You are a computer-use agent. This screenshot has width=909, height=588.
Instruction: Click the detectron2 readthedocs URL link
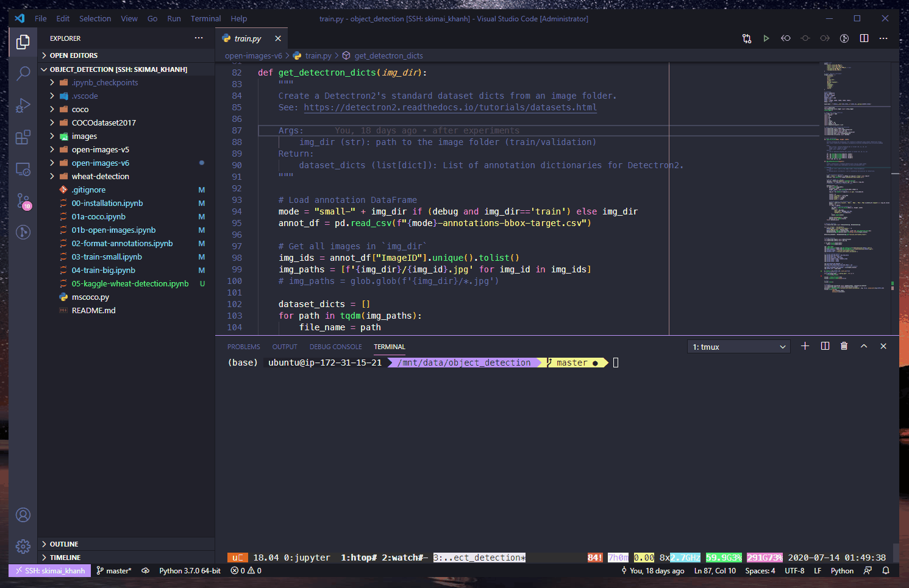point(450,107)
